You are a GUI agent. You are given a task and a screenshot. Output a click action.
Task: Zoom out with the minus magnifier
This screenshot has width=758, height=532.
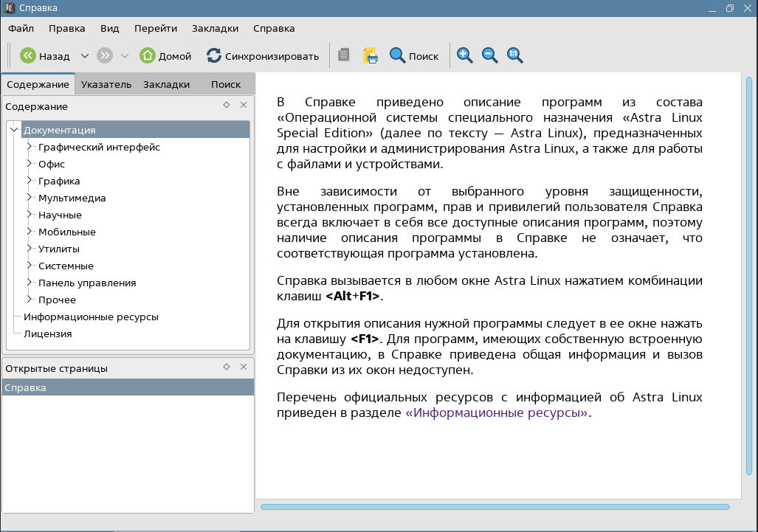[x=489, y=55]
